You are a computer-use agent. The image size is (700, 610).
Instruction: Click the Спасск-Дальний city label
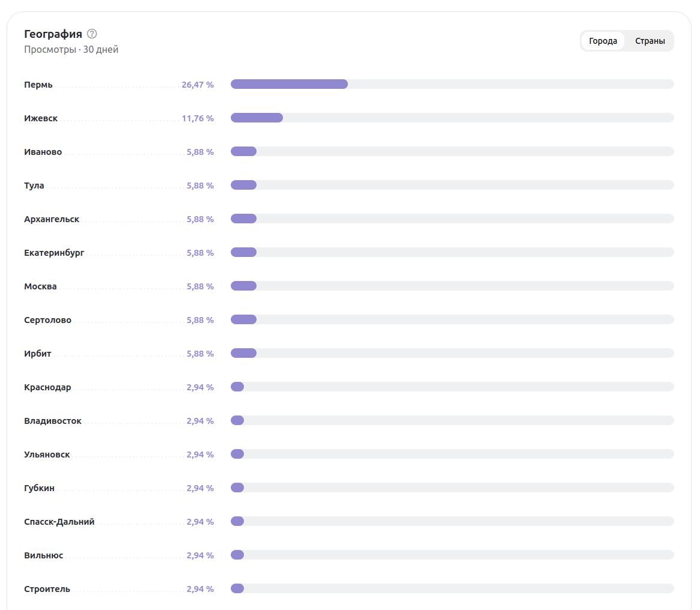click(59, 522)
